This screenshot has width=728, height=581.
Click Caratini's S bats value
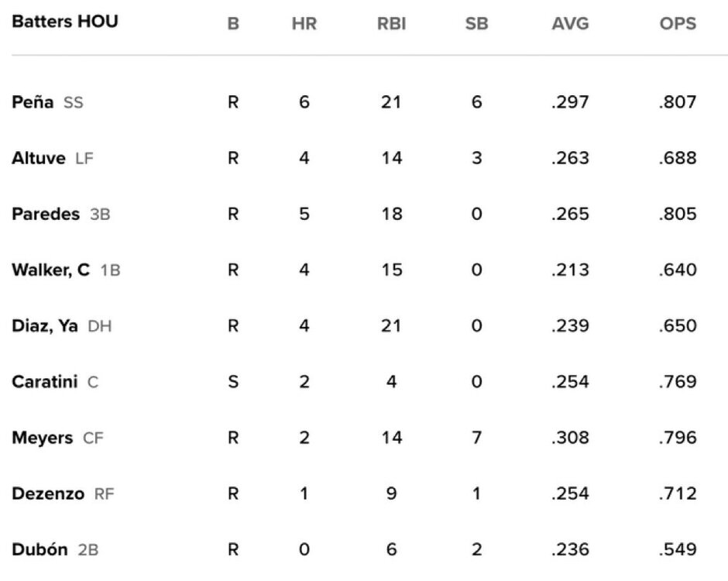tap(233, 382)
